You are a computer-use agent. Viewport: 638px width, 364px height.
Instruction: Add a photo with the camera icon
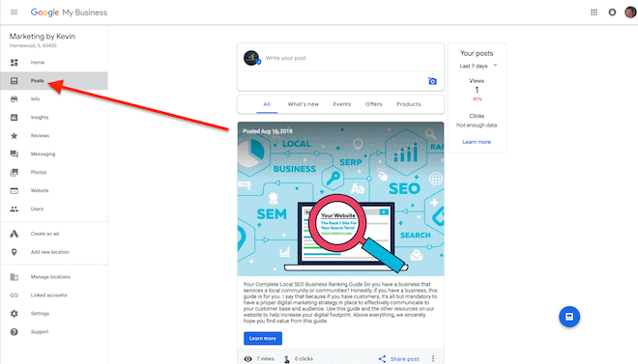pos(432,81)
